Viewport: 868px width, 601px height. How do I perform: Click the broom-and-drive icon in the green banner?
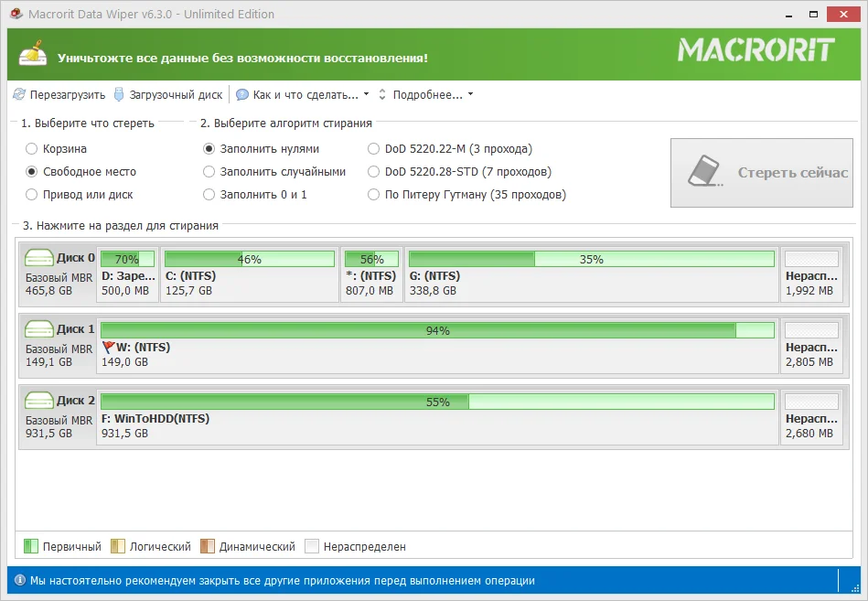tap(33, 54)
